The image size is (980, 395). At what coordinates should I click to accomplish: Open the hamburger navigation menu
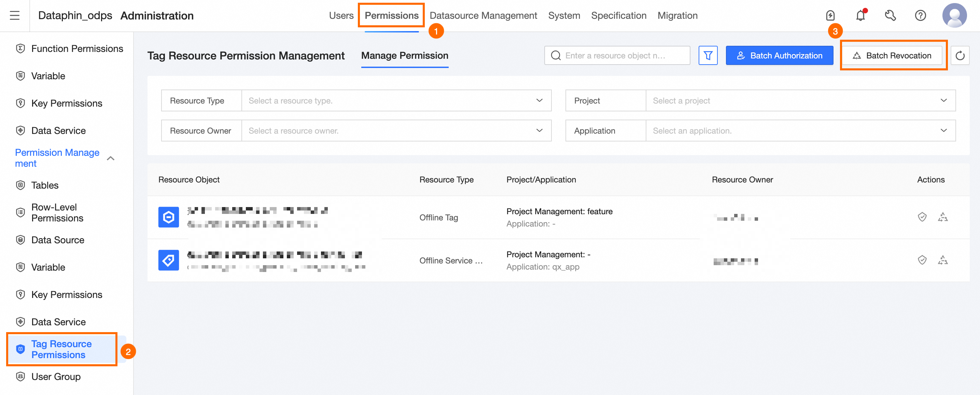pyautogui.click(x=14, y=16)
